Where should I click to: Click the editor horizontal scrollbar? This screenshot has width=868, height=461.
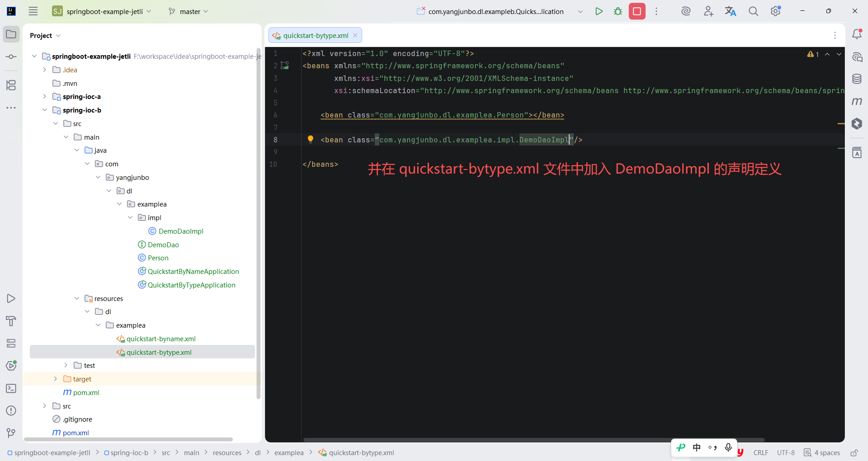pyautogui.click(x=533, y=439)
